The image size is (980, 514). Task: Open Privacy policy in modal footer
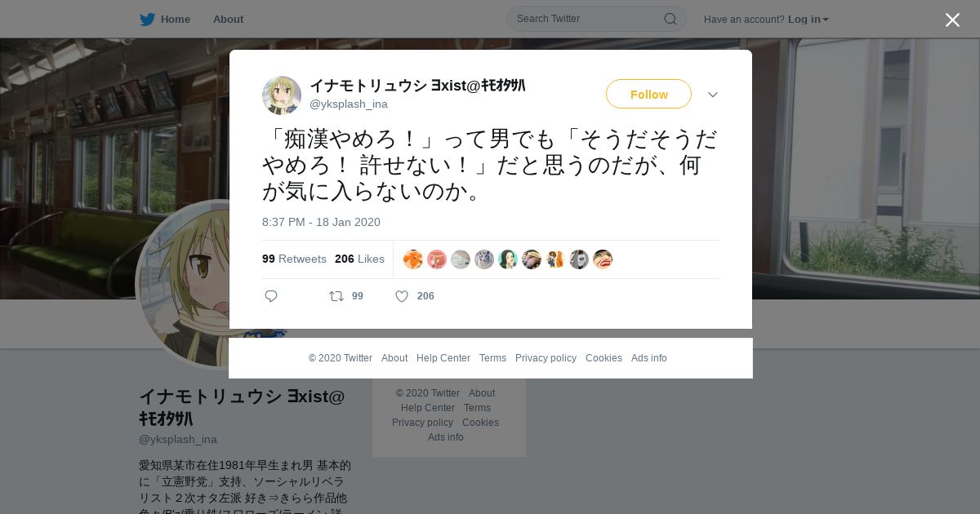click(x=546, y=358)
